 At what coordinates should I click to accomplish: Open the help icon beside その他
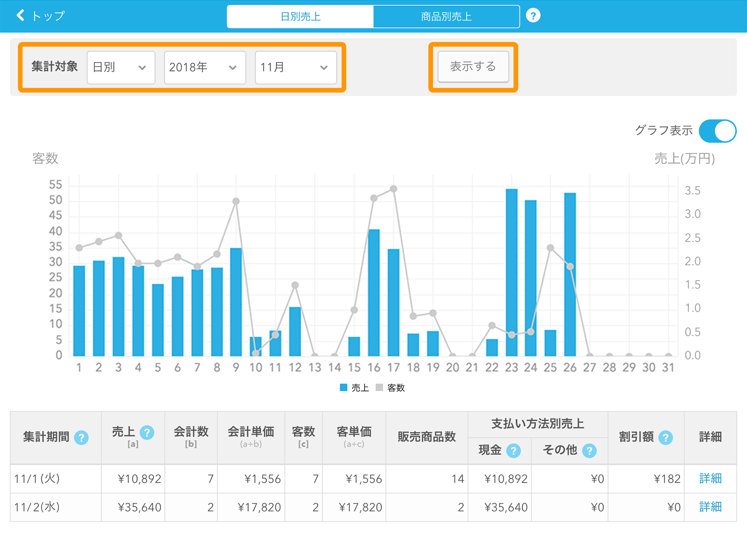click(589, 451)
